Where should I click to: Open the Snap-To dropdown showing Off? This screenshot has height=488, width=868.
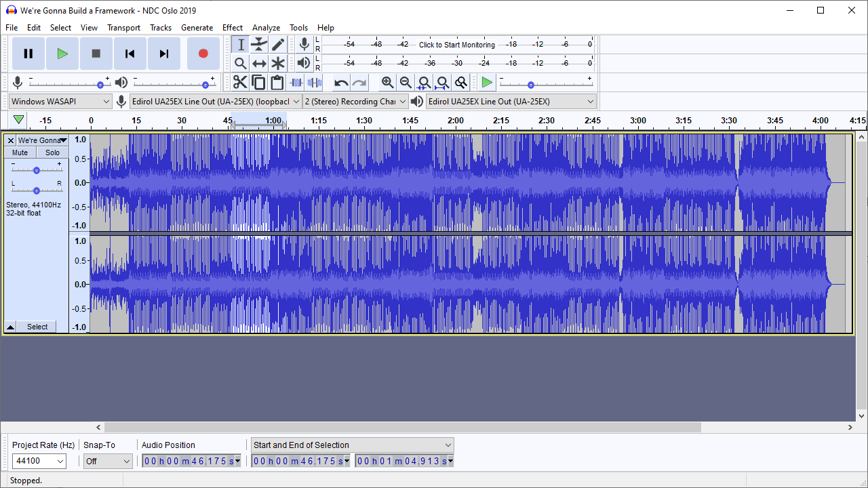(108, 461)
